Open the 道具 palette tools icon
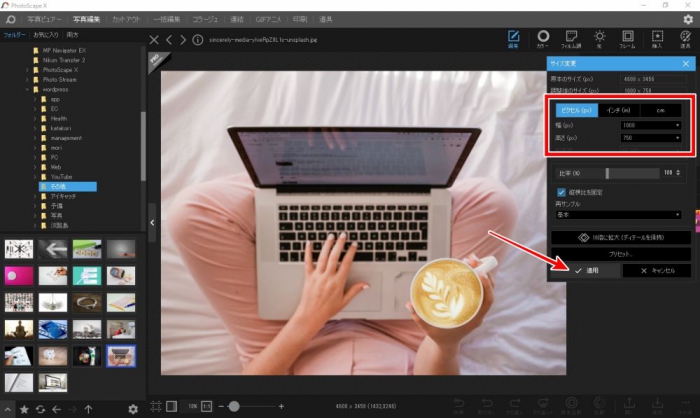Viewport: 700px width, 418px height. pos(685,39)
